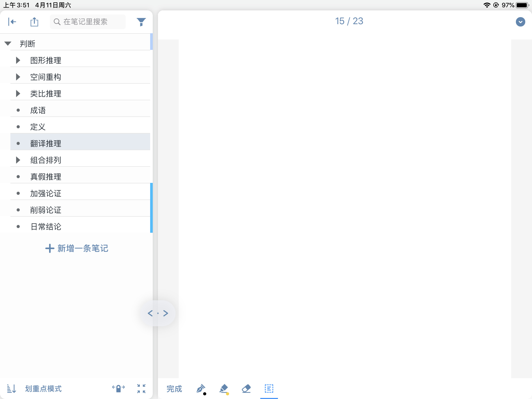Expand the 图形推理 node
This screenshot has height=399, width=532.
point(18,60)
